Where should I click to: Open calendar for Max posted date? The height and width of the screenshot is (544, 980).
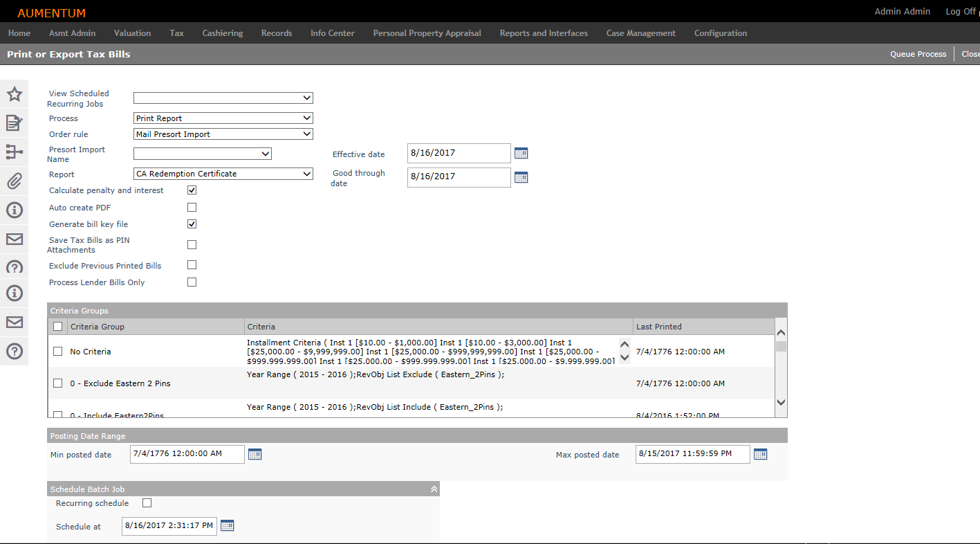tap(760, 455)
